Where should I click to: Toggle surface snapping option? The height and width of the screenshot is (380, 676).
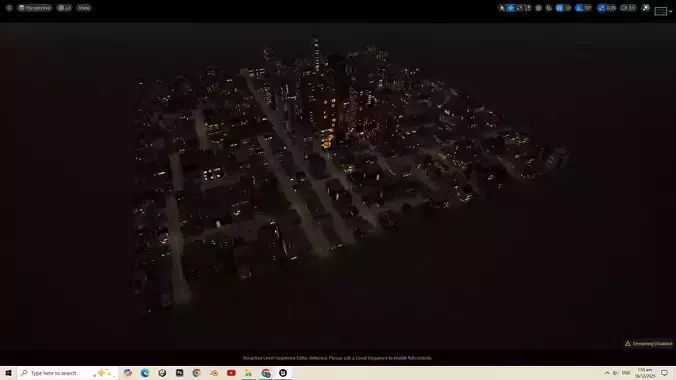pos(549,8)
